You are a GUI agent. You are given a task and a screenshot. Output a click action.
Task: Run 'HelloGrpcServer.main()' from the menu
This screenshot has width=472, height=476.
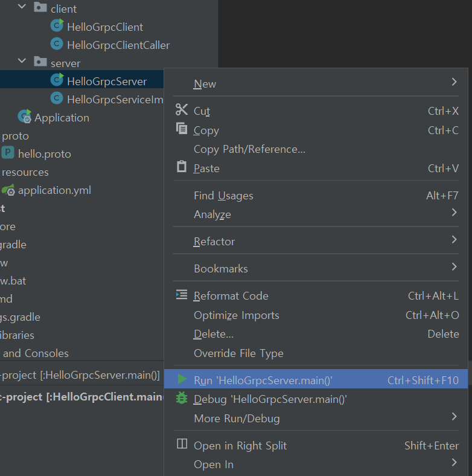click(x=316, y=380)
